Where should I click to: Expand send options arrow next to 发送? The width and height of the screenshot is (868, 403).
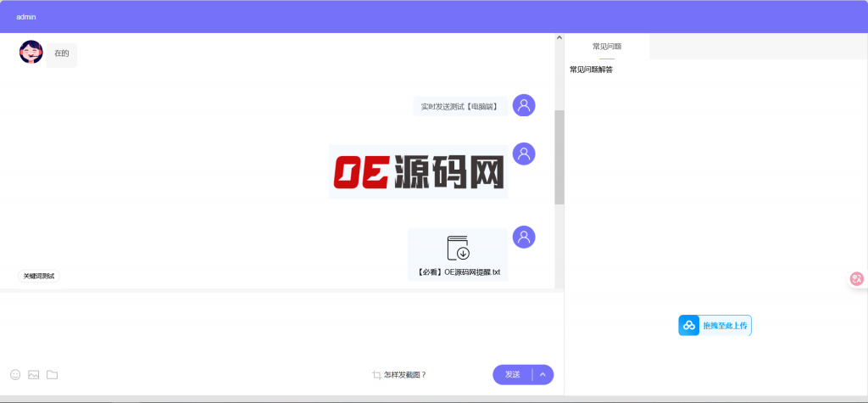click(x=542, y=375)
